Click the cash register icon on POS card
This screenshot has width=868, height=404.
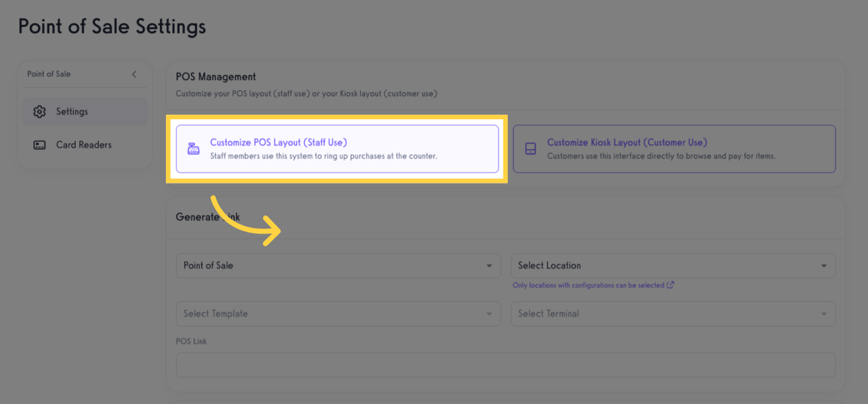(x=193, y=149)
